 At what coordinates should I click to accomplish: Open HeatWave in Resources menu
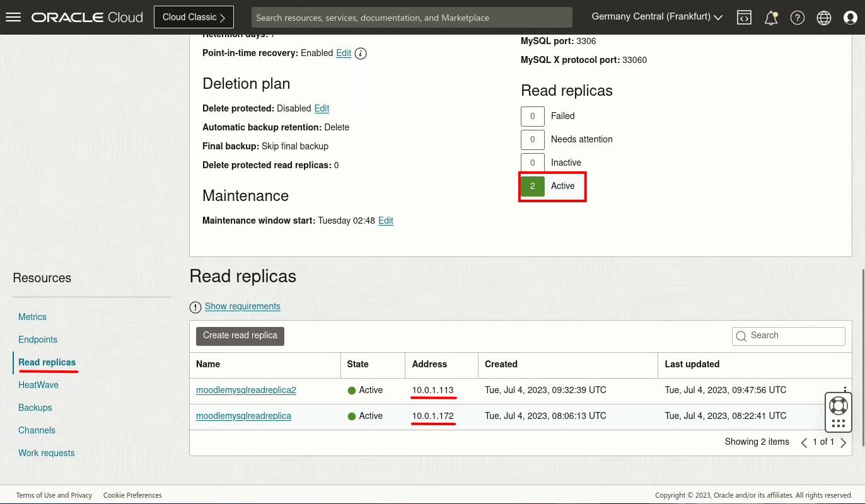38,385
